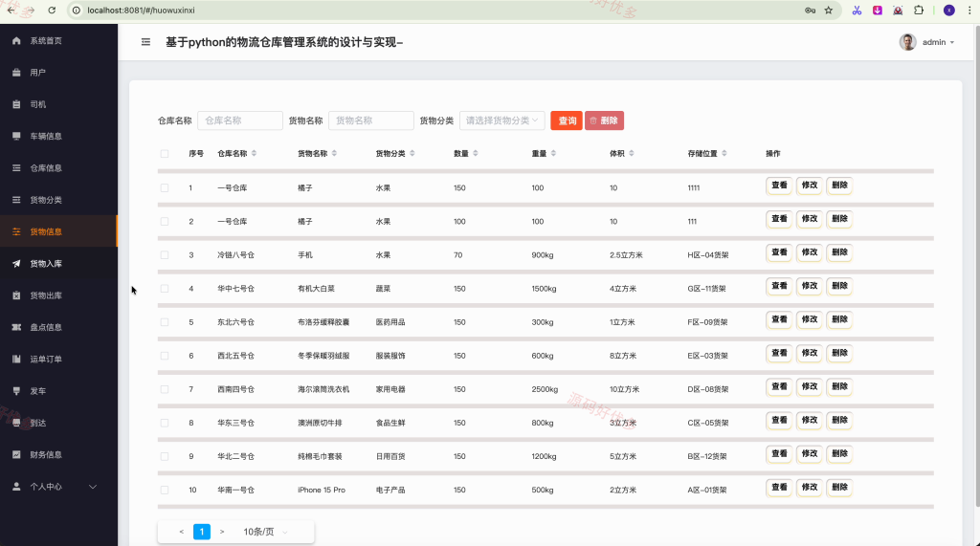Image resolution: width=980 pixels, height=546 pixels.
Task: Check the row 8 澳洲原切牛排 checkbox
Action: pyautogui.click(x=165, y=423)
